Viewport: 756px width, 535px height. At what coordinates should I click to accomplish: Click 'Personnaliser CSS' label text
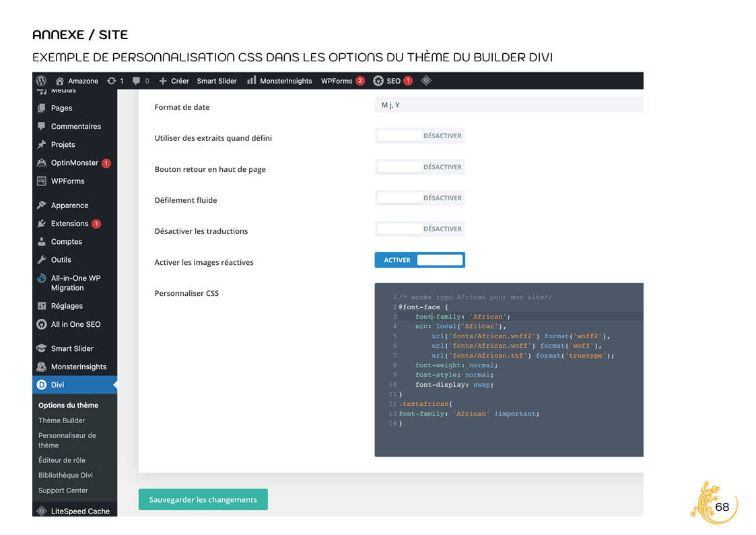point(186,293)
